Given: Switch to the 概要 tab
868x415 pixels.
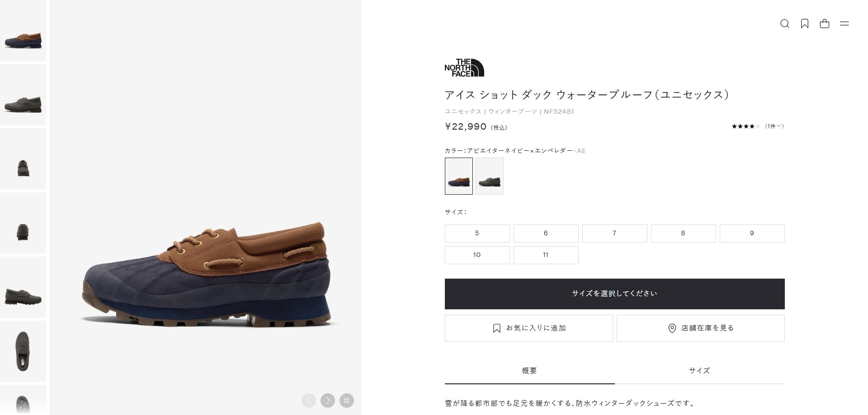Looking at the screenshot, I should click(530, 371).
